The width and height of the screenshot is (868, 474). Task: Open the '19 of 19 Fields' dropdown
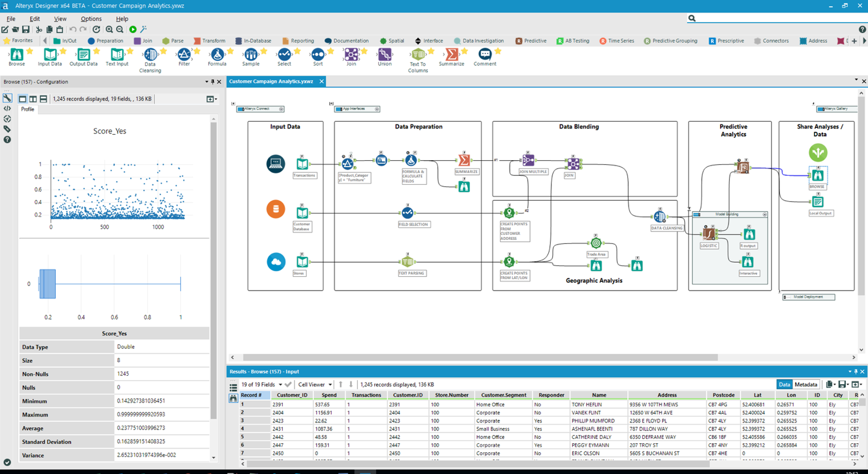pos(281,384)
